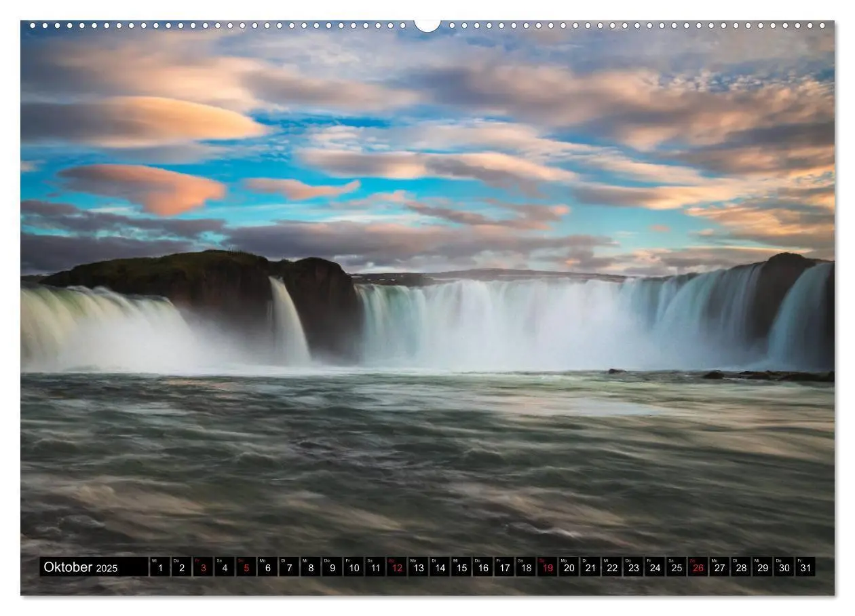Select date 17 on the calendar
855x616 pixels.
[503, 567]
